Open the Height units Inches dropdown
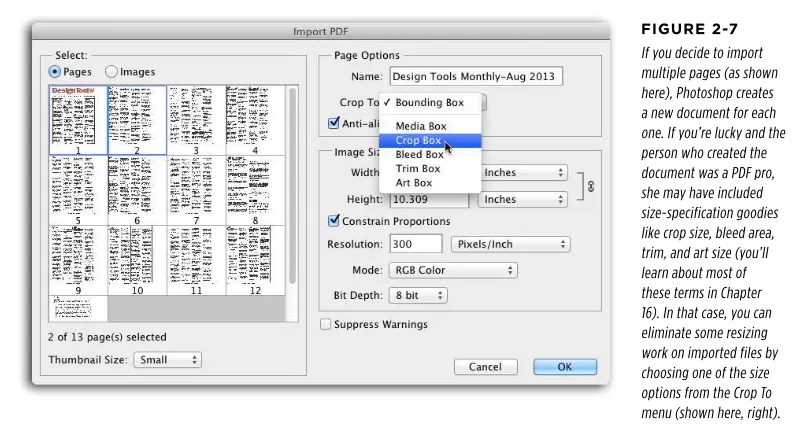This screenshot has width=798, height=440. coord(523,199)
